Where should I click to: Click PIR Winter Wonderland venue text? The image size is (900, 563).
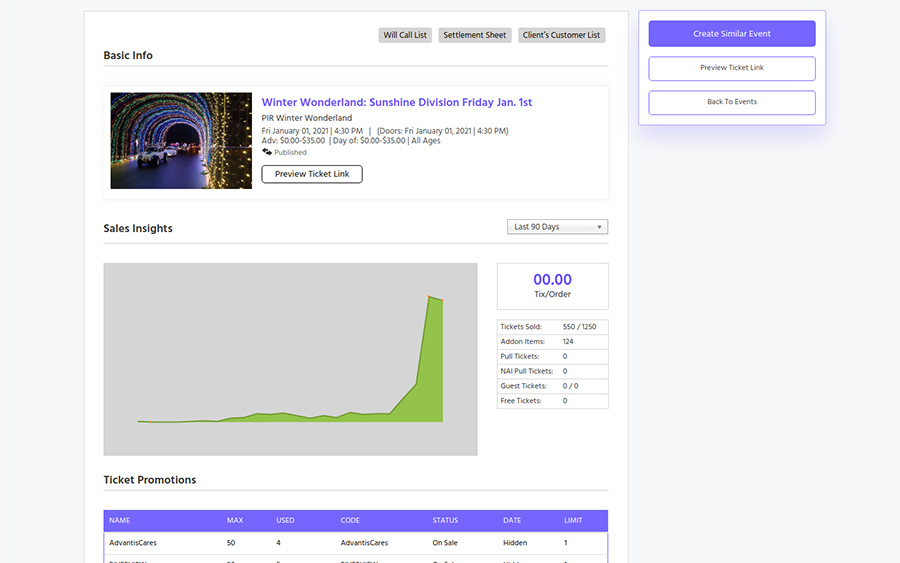[307, 118]
